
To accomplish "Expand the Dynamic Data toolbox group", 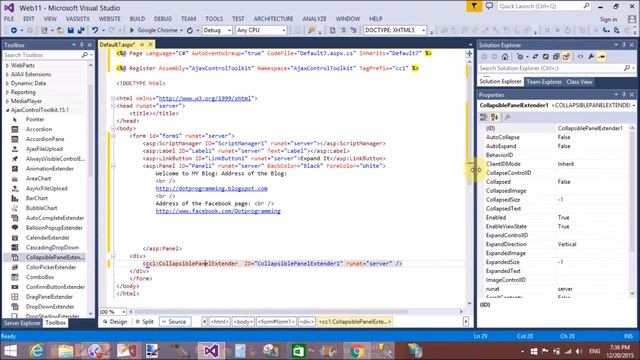I will point(7,84).
